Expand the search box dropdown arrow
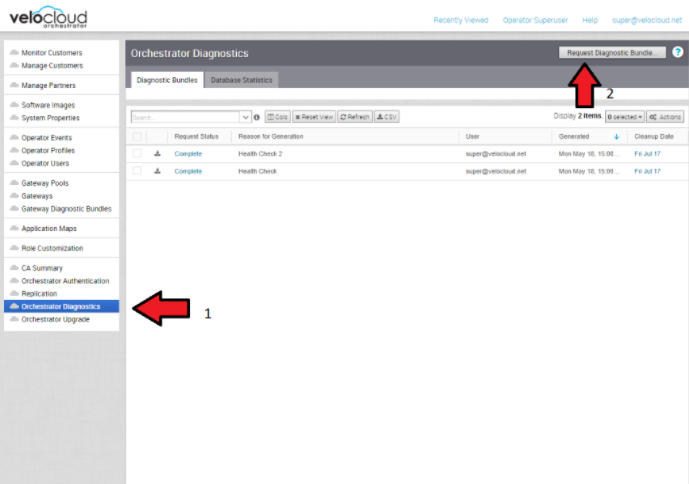This screenshot has height=484, width=689. coord(246,117)
